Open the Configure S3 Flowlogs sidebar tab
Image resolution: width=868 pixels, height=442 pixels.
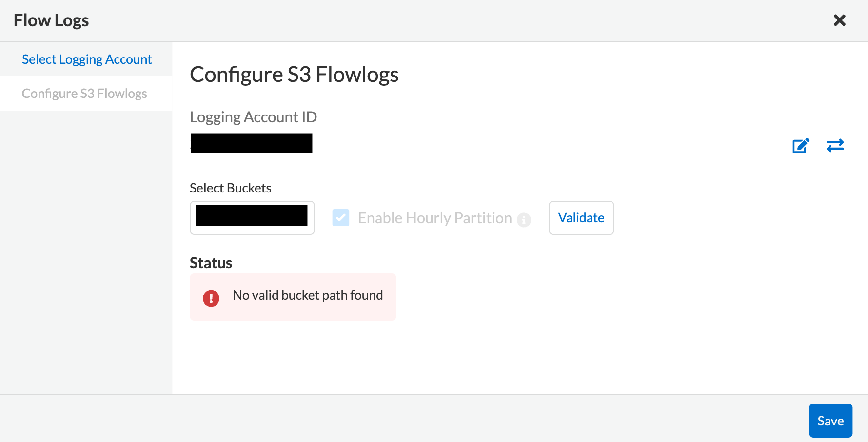coord(84,94)
